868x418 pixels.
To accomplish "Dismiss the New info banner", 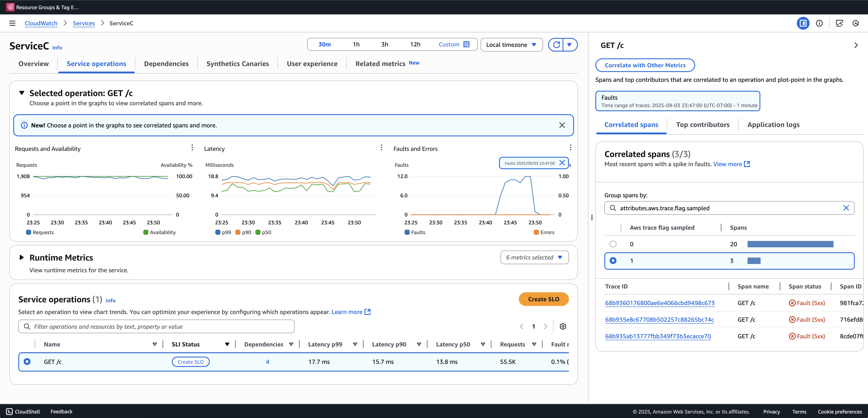I will click(562, 125).
